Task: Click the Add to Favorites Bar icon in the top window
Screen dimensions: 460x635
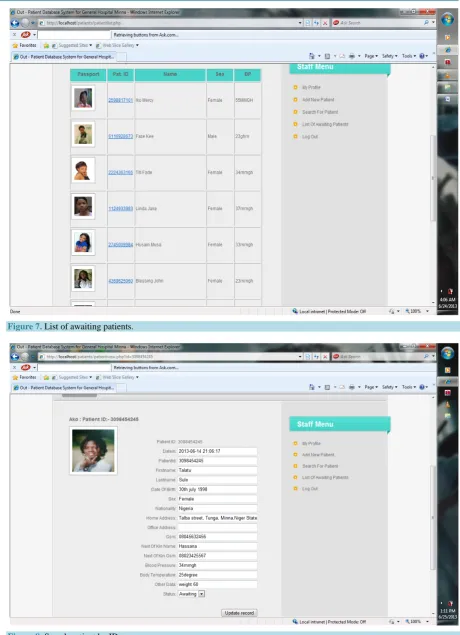Action: pos(46,45)
